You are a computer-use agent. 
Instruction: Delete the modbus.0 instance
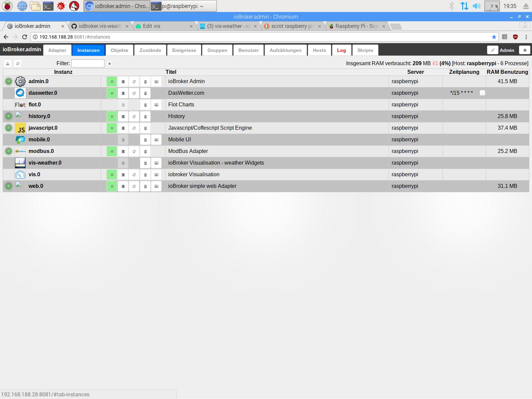pyautogui.click(x=145, y=151)
